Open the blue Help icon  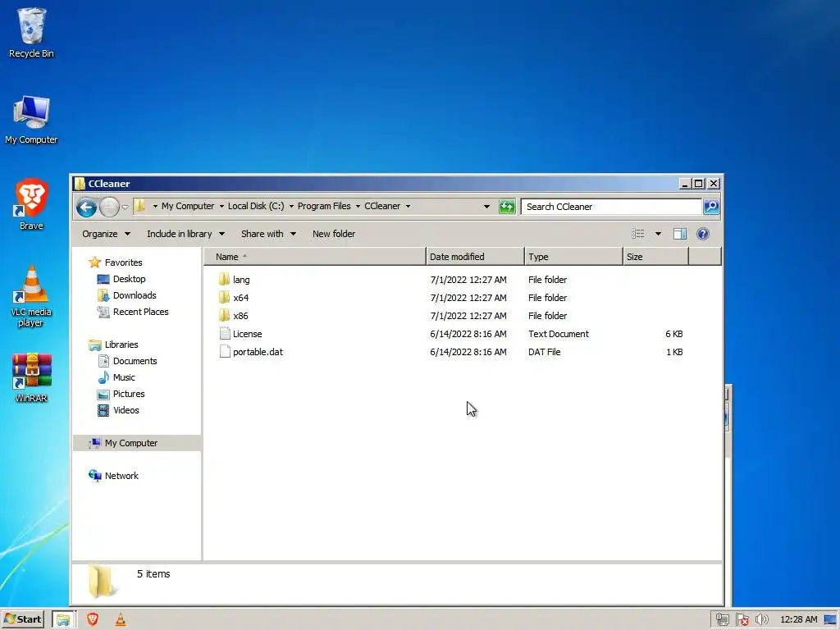coord(703,234)
